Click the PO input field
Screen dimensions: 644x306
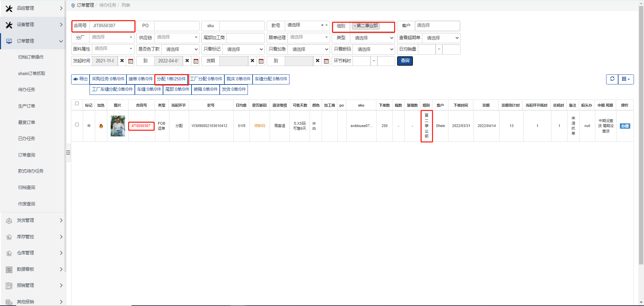[x=177, y=26]
